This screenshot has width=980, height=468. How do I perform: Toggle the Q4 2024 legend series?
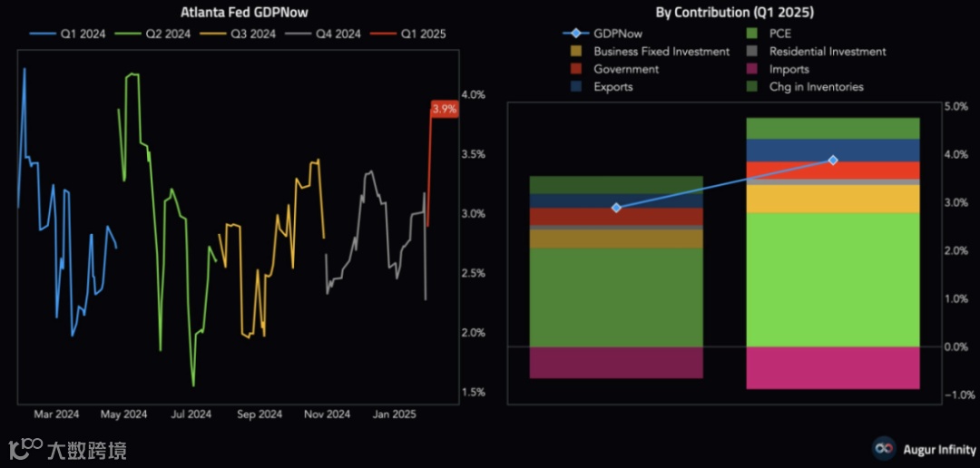(323, 34)
